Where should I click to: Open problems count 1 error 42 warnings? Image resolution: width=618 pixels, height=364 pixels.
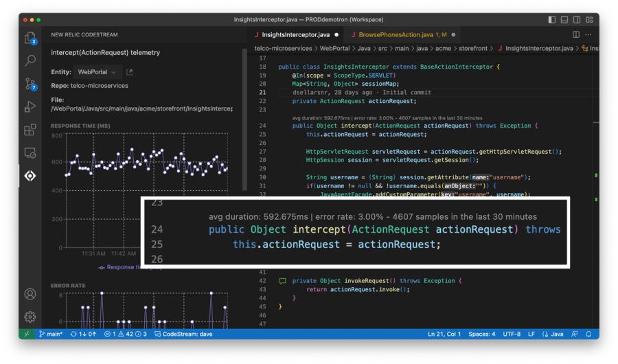click(x=126, y=334)
